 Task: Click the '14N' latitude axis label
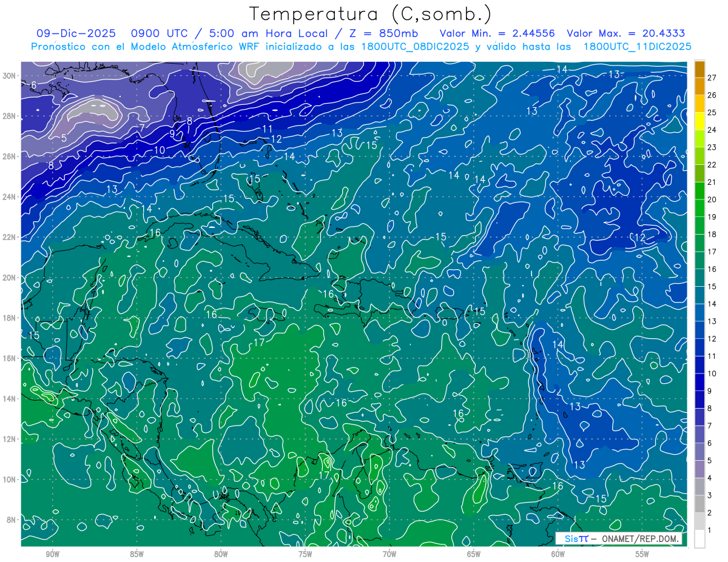pos(10,399)
